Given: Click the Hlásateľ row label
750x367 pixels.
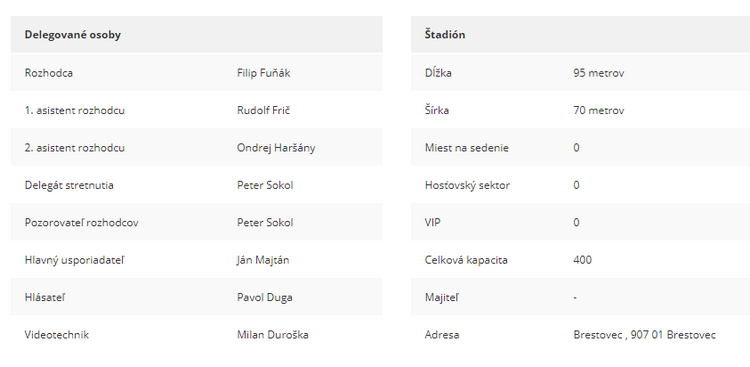Looking at the screenshot, I should coord(45,297).
